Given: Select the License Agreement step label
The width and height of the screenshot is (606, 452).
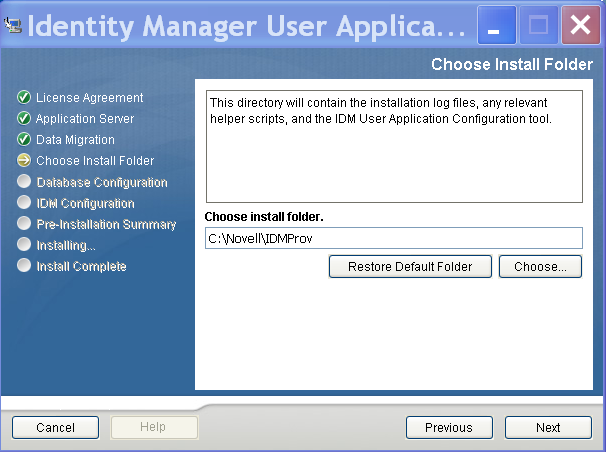Looking at the screenshot, I should pyautogui.click(x=89, y=98).
